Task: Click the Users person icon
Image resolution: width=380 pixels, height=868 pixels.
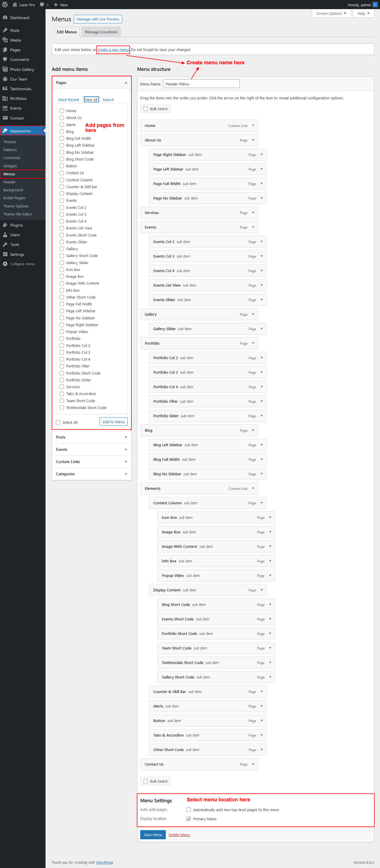Action: click(x=5, y=235)
